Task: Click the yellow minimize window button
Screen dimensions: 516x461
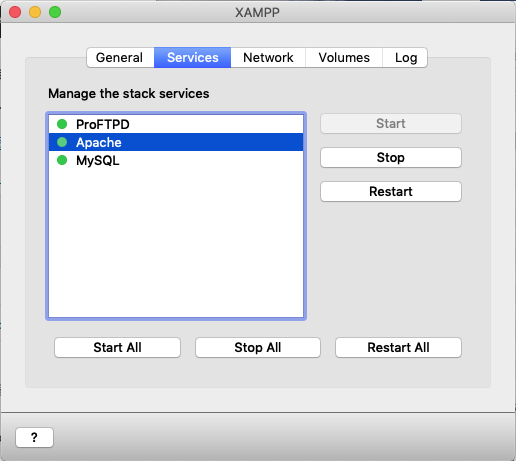Action: point(35,12)
